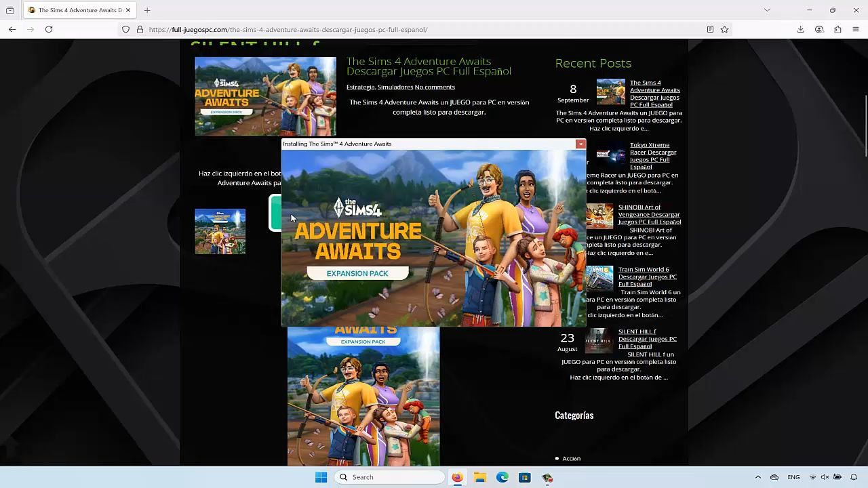Bookmark this page with the star icon
This screenshot has height=488, width=868.
[x=724, y=29]
